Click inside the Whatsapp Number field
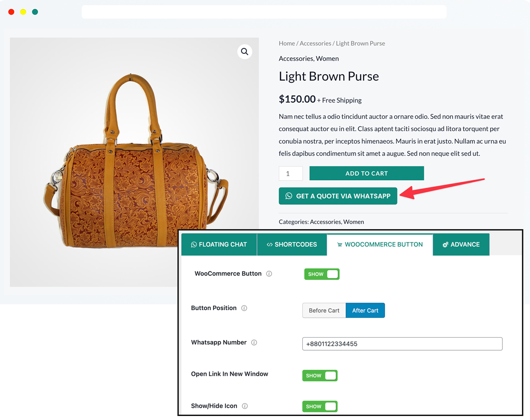Image resolution: width=530 pixels, height=420 pixels. coord(402,343)
